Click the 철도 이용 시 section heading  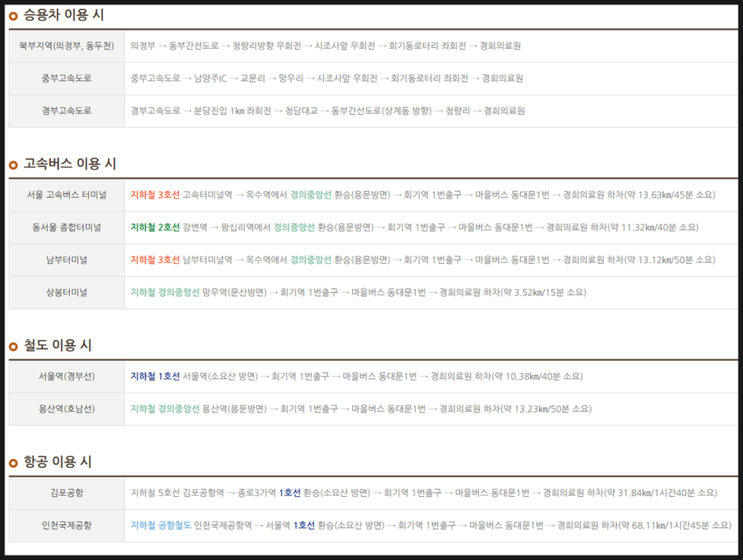pyautogui.click(x=58, y=345)
